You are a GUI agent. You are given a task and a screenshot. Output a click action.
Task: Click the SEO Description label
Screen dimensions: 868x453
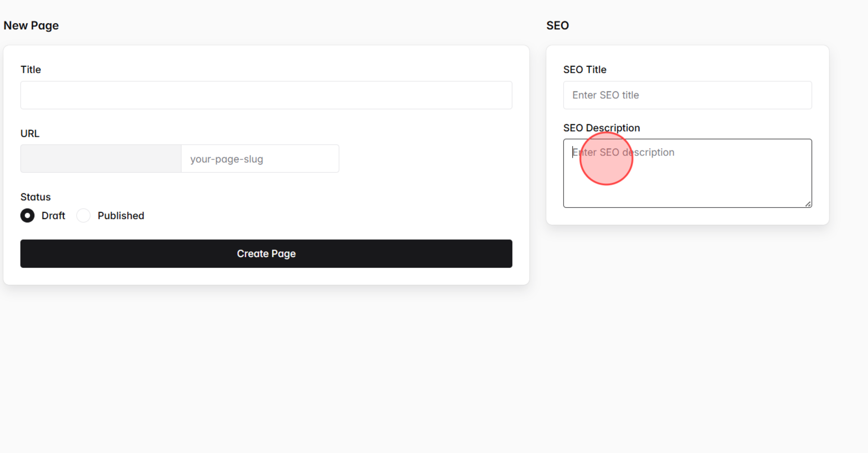602,128
